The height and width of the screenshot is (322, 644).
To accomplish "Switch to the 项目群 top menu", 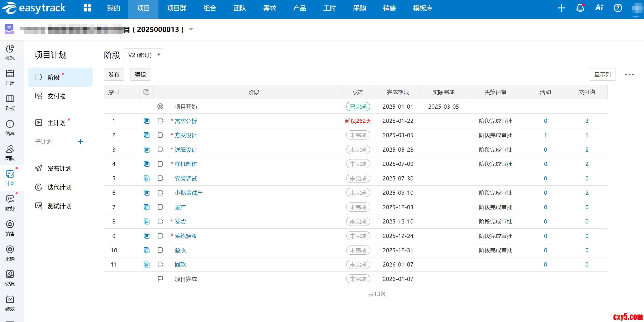I will 176,8.
